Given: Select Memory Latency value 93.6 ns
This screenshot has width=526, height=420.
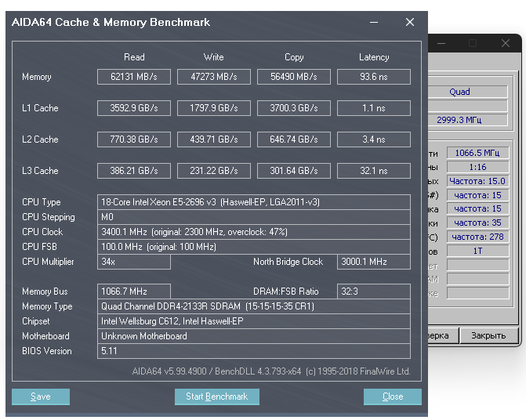Looking at the screenshot, I should (x=374, y=77).
